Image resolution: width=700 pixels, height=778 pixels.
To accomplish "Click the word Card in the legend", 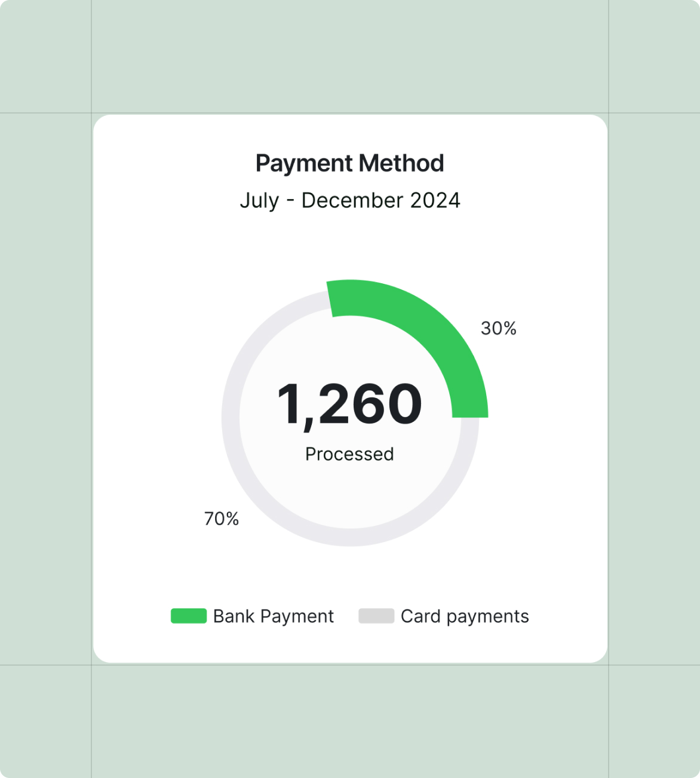I will point(420,616).
